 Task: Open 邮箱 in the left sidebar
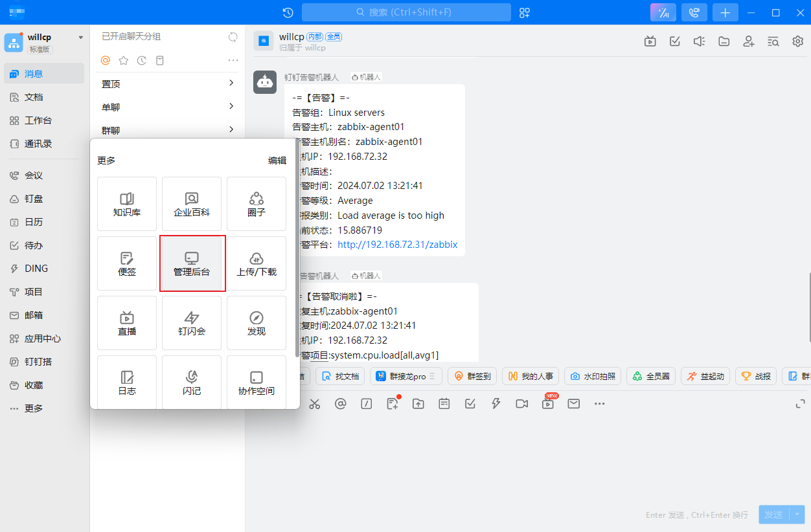44,315
